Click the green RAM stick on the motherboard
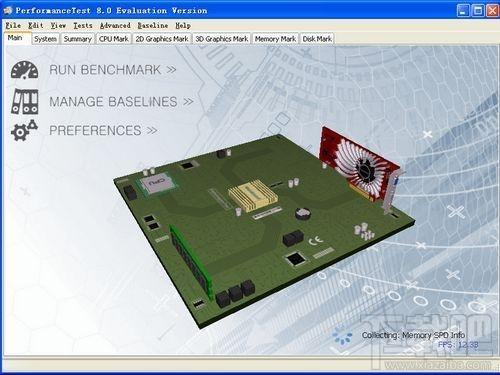Screen dimensions: 500x375 coord(191,262)
